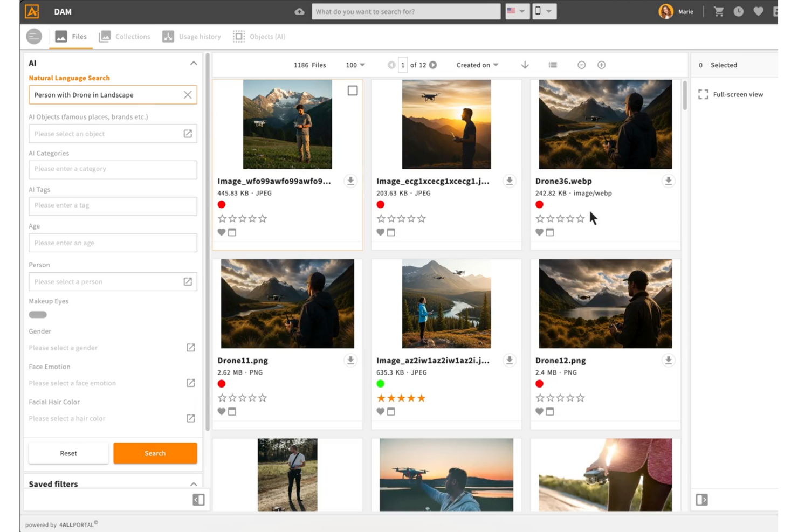Open the Created on sort dropdown
The image size is (798, 532).
(x=477, y=65)
